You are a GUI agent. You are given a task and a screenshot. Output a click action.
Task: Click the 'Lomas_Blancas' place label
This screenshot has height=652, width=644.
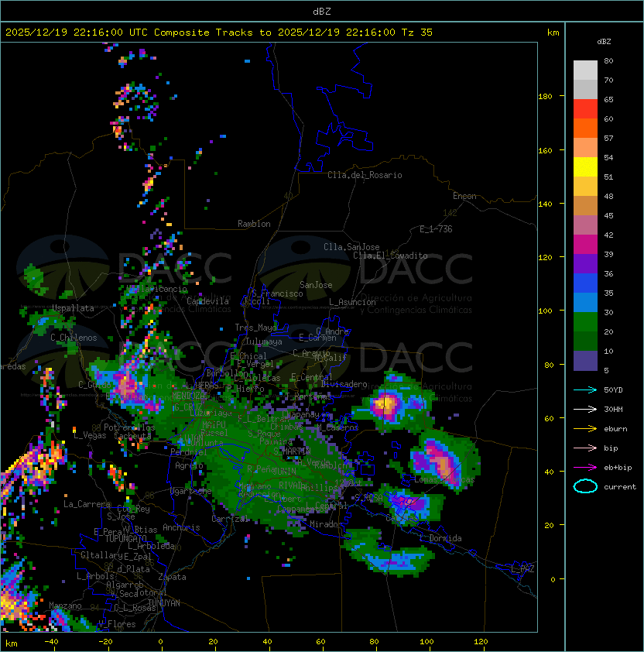click(x=444, y=479)
